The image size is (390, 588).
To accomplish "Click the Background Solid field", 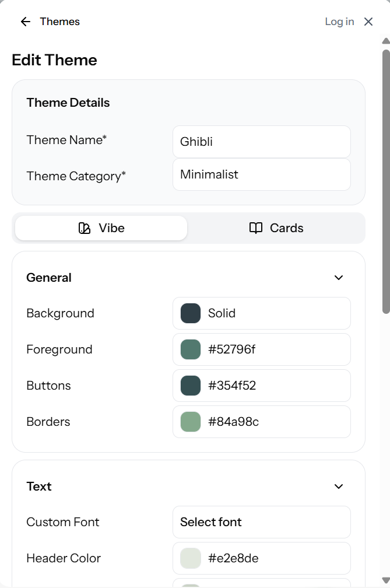I will [261, 313].
